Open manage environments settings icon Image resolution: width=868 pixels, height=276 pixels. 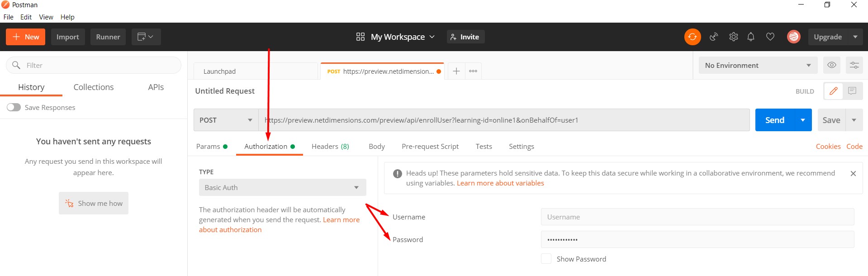tap(854, 65)
